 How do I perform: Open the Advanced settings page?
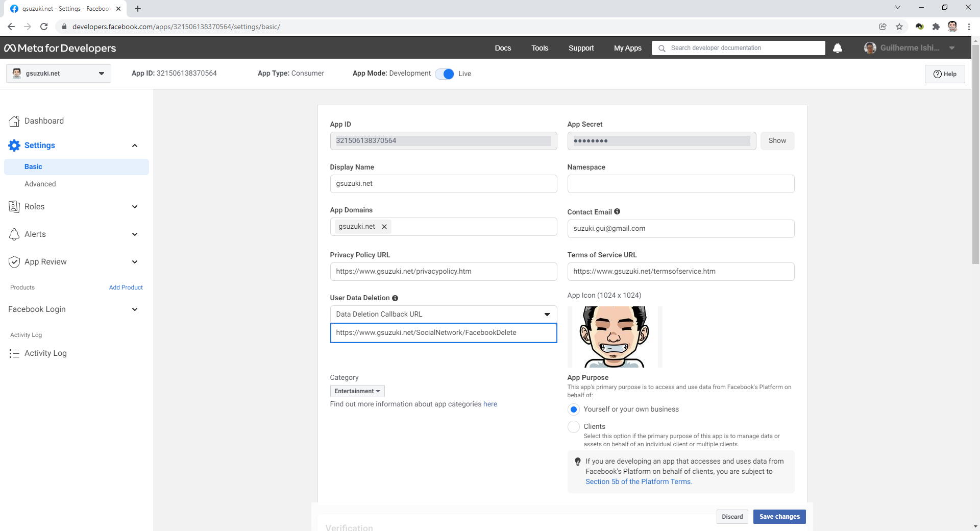(40, 184)
